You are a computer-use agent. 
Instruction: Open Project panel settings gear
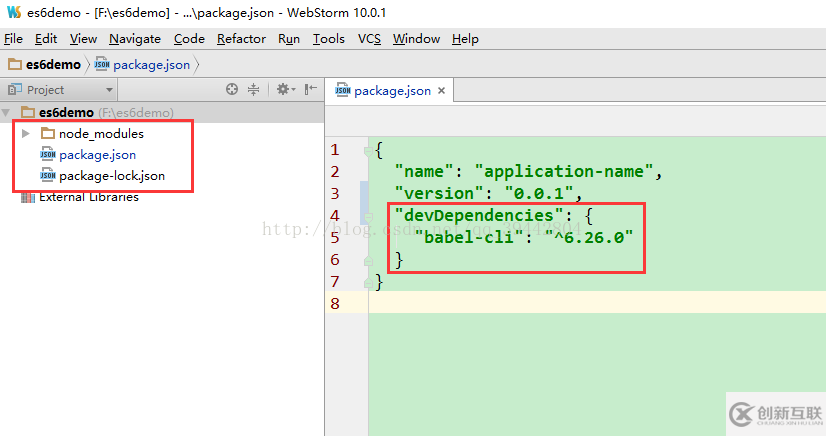[286, 90]
